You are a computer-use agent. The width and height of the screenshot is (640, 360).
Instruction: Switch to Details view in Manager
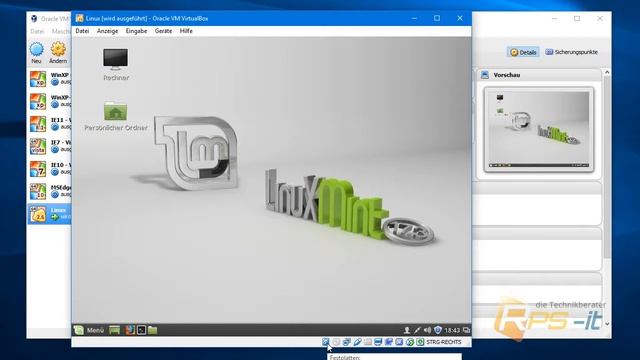point(523,52)
